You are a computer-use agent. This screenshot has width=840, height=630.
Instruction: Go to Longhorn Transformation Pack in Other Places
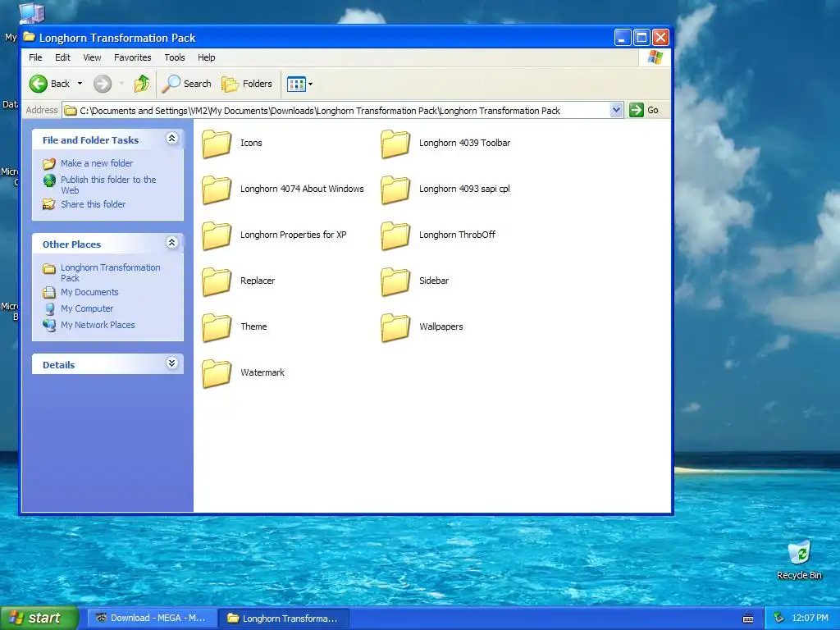(111, 272)
